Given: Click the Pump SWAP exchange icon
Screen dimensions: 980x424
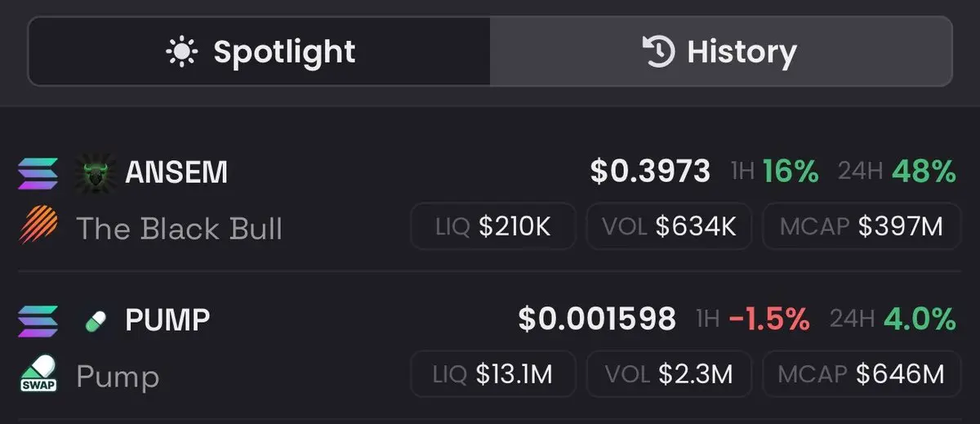Looking at the screenshot, I should coord(38,374).
